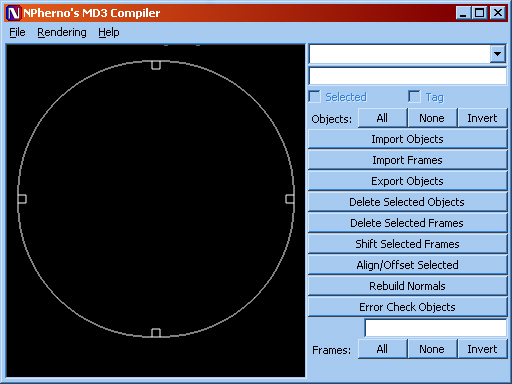Expand the object list dropdown arrow
512x384 pixels.
(498, 54)
